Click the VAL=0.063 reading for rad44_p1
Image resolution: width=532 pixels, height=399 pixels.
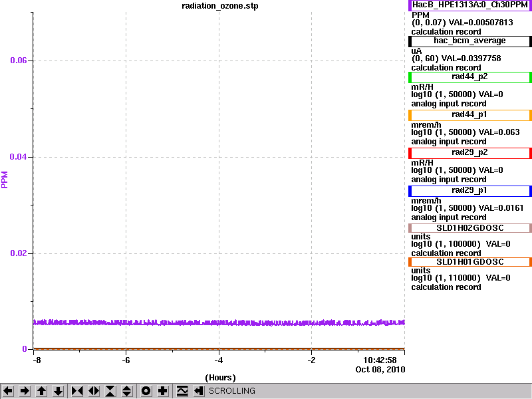pyautogui.click(x=498, y=132)
